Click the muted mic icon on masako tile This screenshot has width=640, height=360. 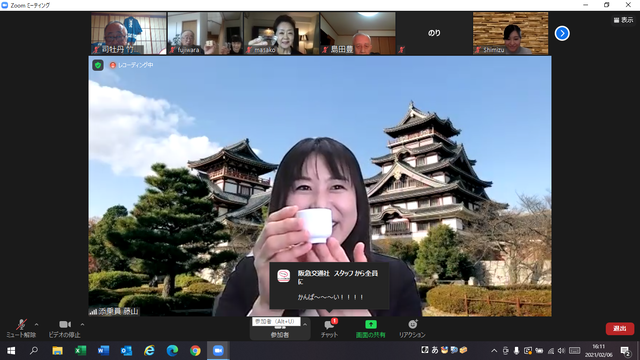(x=249, y=50)
